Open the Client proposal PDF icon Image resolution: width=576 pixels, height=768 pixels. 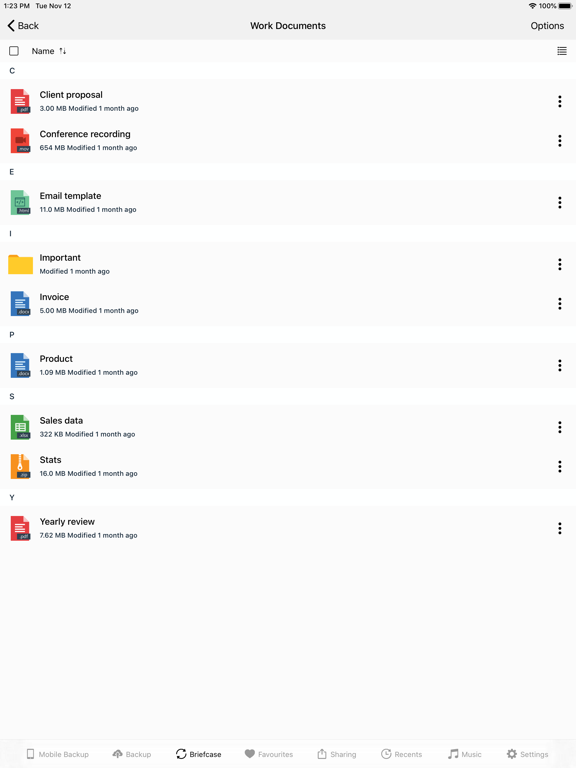(20, 101)
